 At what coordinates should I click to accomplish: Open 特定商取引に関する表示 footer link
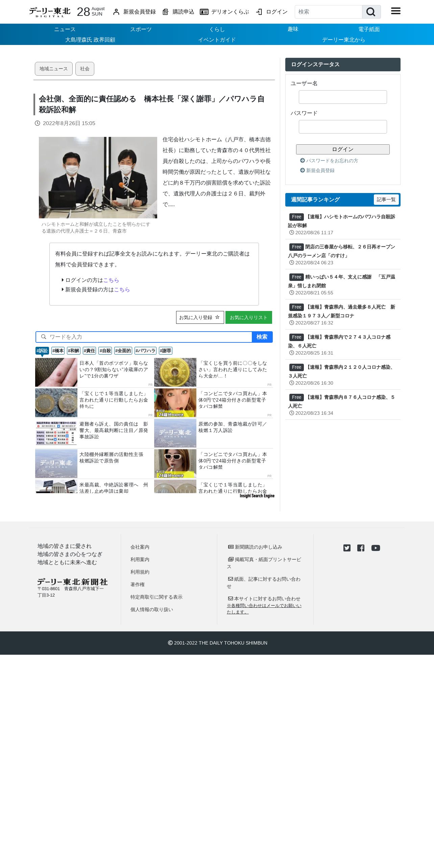(156, 597)
